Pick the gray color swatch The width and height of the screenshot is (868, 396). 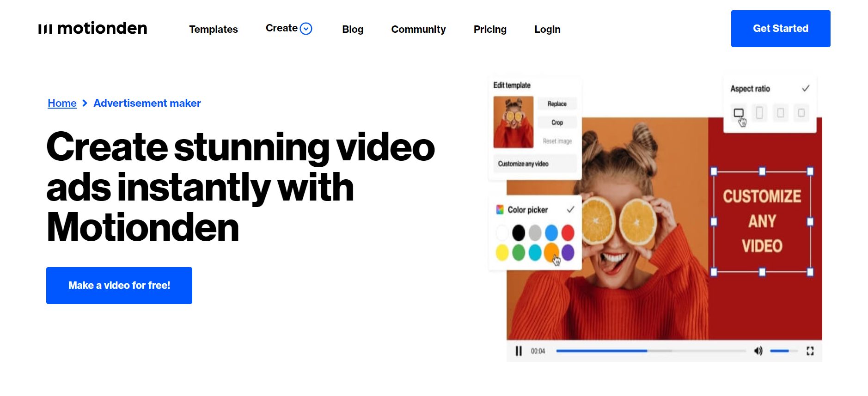pos(535,232)
